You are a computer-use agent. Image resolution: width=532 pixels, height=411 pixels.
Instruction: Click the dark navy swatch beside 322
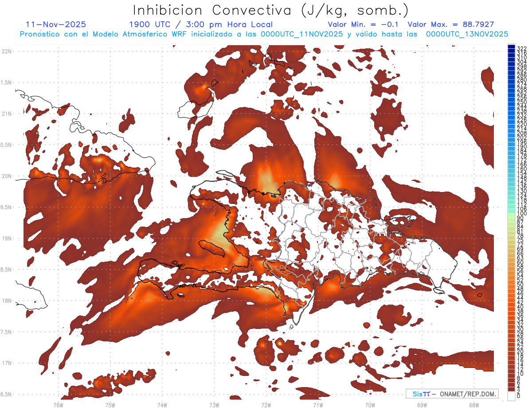click(512, 47)
